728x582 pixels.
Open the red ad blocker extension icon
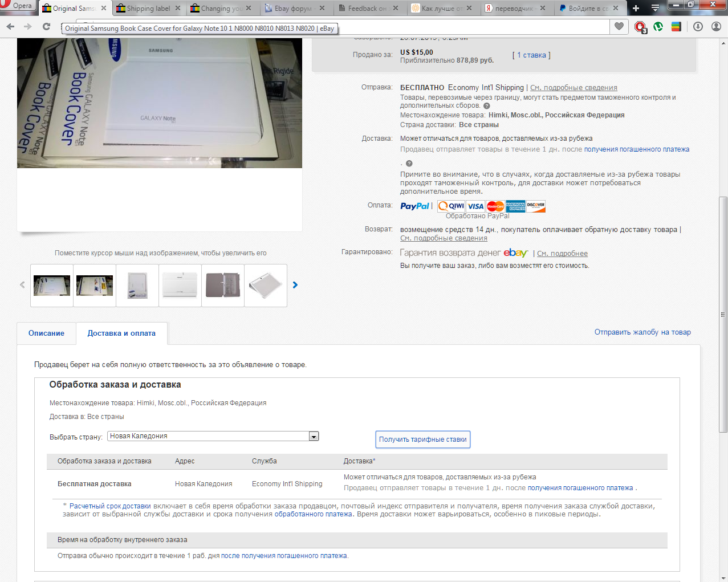pos(640,27)
